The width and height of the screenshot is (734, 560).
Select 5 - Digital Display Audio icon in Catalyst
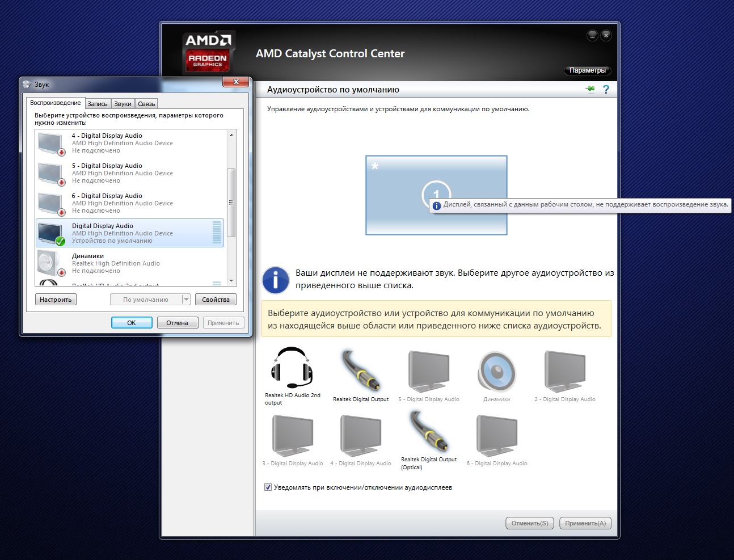pyautogui.click(x=429, y=371)
